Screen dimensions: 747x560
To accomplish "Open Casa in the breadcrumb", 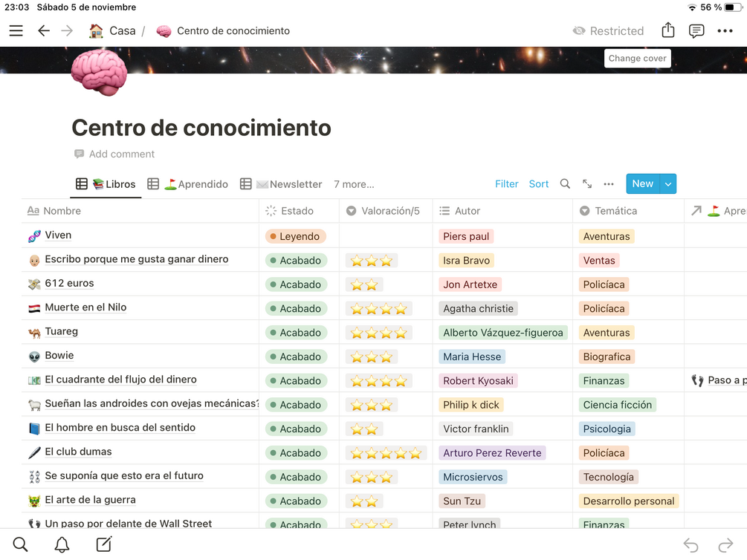I will [x=123, y=31].
